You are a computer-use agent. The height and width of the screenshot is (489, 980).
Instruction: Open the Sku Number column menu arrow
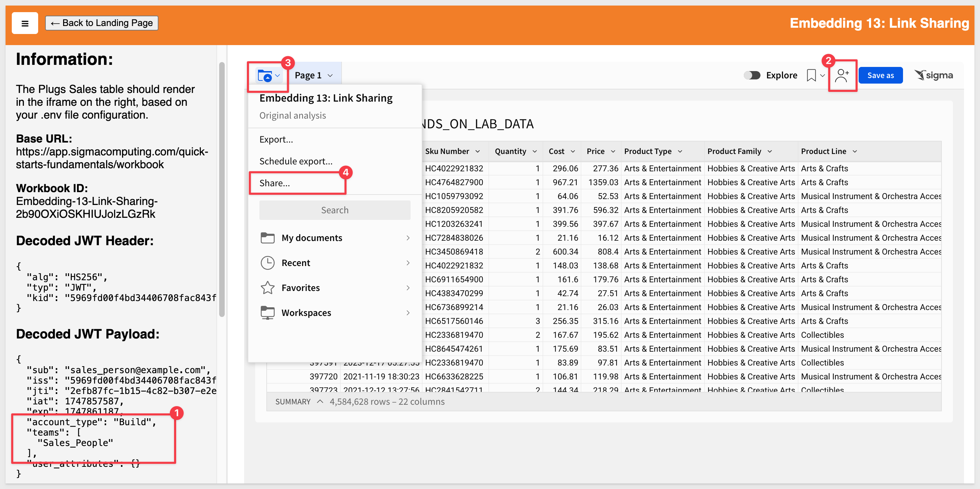pyautogui.click(x=478, y=152)
